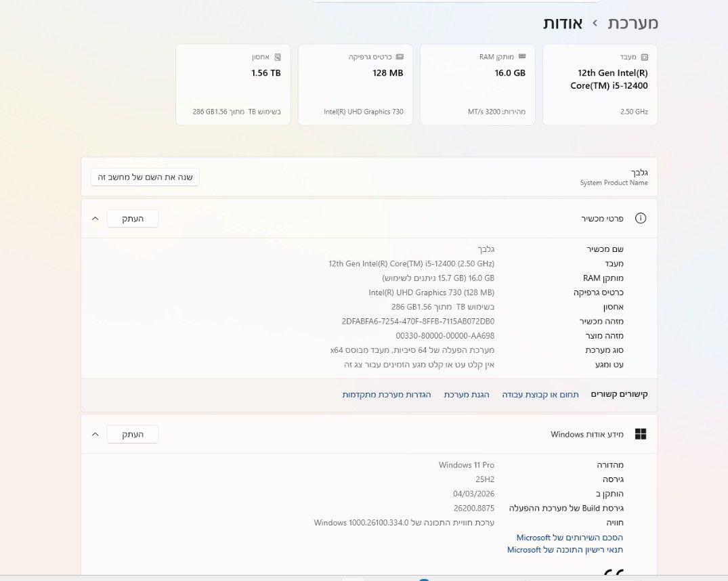Click the version value 25H2
Screen dimensions: 728x581
tap(485, 479)
